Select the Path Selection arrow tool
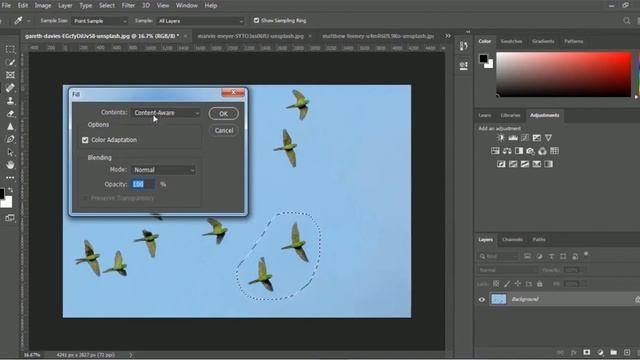This screenshot has width=640, height=360. [x=10, y=152]
